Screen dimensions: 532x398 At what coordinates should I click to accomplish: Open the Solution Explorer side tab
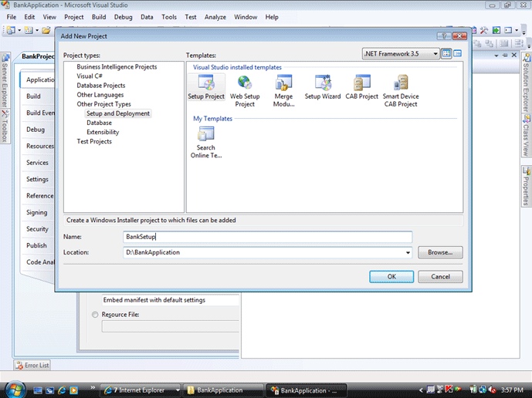[x=527, y=83]
